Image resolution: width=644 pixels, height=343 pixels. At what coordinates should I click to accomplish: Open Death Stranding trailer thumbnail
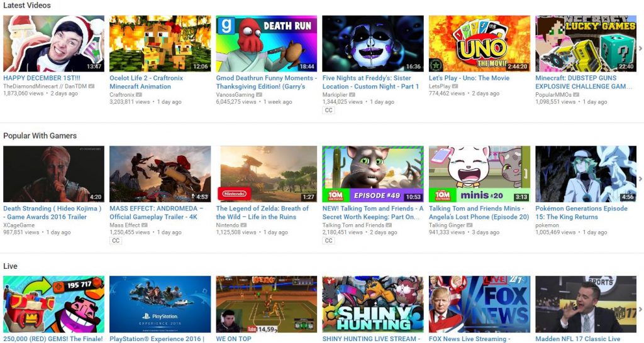coord(54,174)
